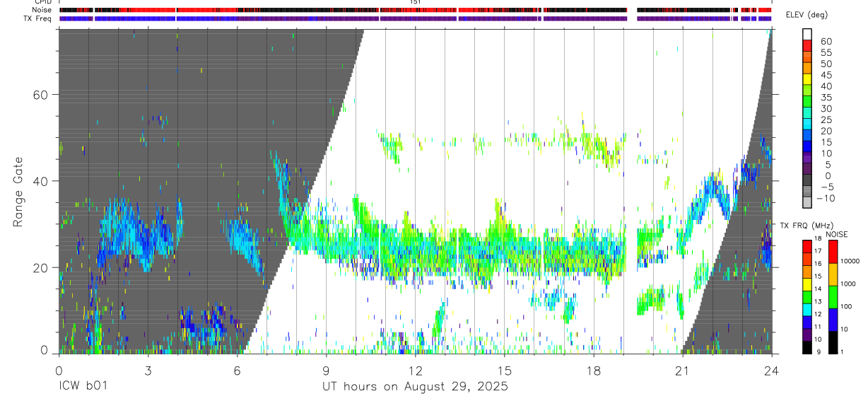The image size is (868, 401).
Task: Click the green segment of NOISE color bar
Action: tap(832, 297)
